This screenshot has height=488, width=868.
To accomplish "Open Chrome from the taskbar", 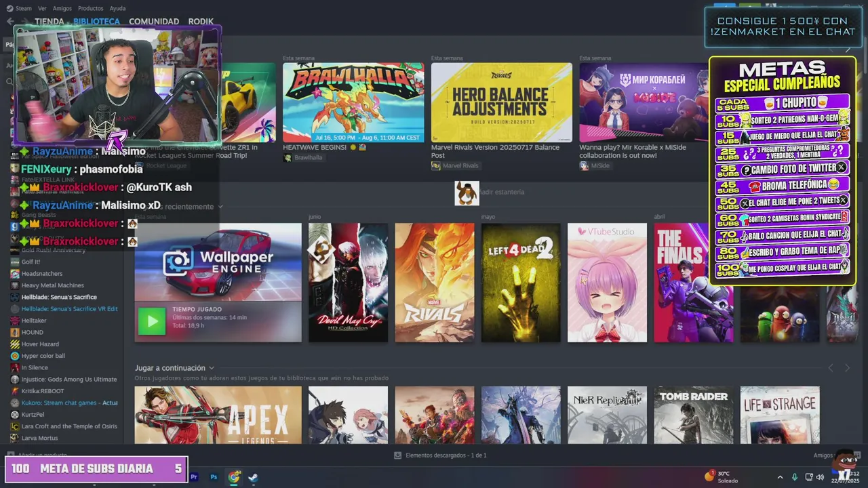I will (x=234, y=477).
